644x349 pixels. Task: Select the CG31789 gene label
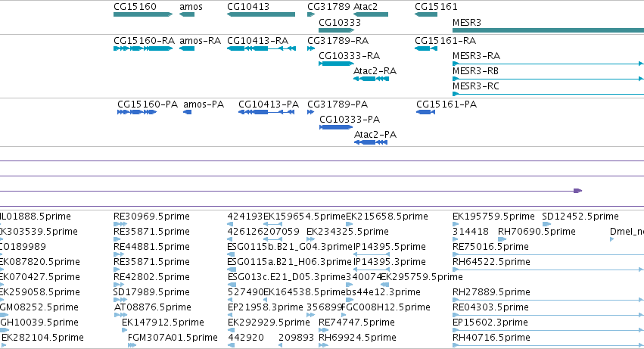pyautogui.click(x=328, y=7)
